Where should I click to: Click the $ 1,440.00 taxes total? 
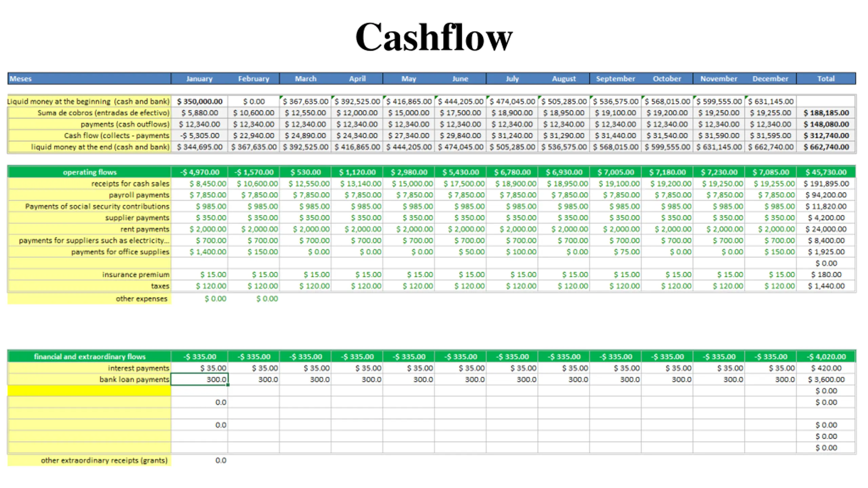[826, 286]
